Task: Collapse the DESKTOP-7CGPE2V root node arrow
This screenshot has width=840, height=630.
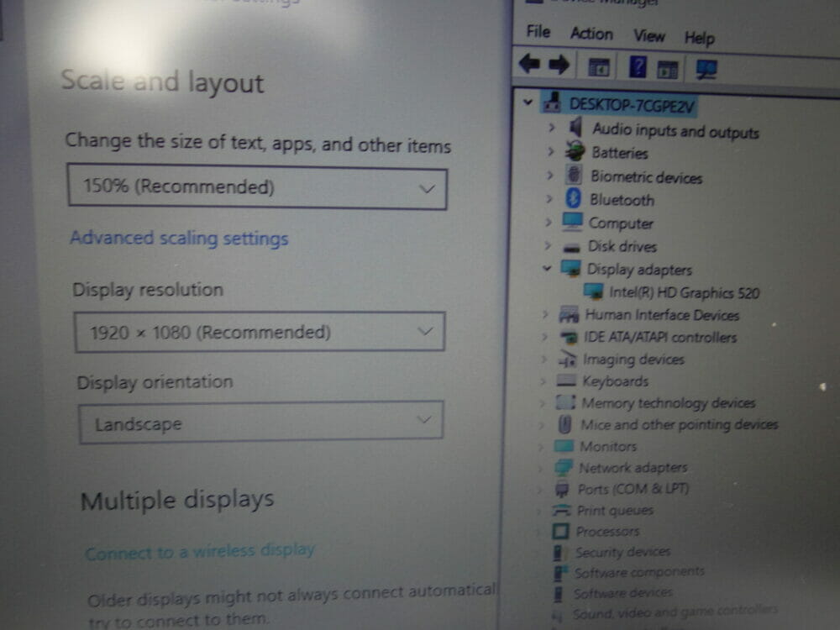Action: tap(528, 102)
